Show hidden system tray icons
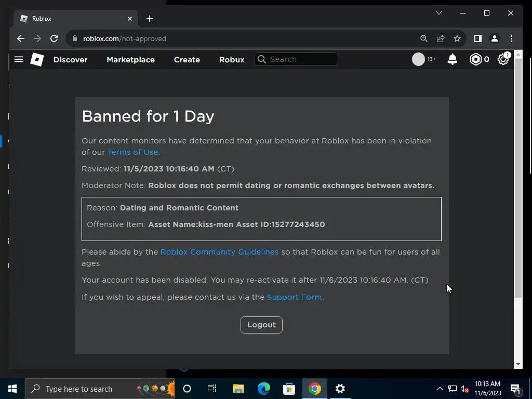Image resolution: width=532 pixels, height=399 pixels. 440,389
